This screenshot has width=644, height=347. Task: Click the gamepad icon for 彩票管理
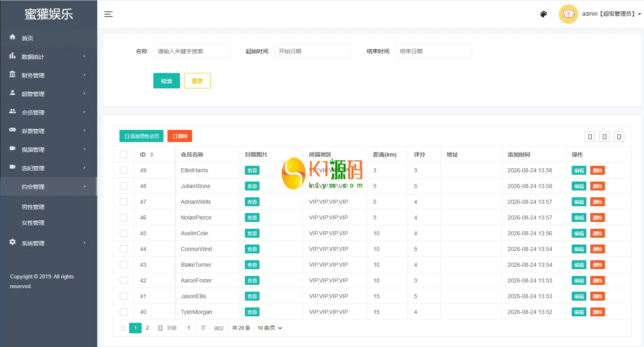(x=13, y=130)
